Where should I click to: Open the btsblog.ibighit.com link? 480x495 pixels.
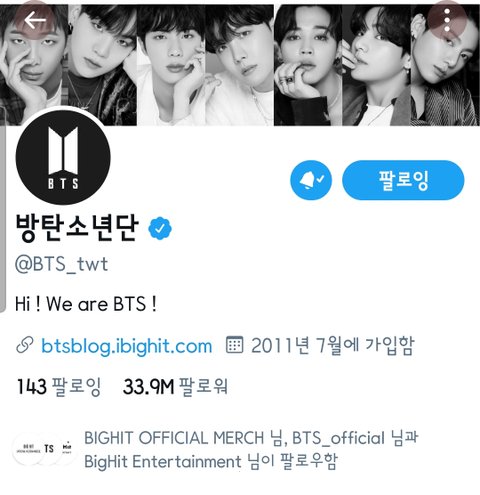click(126, 345)
